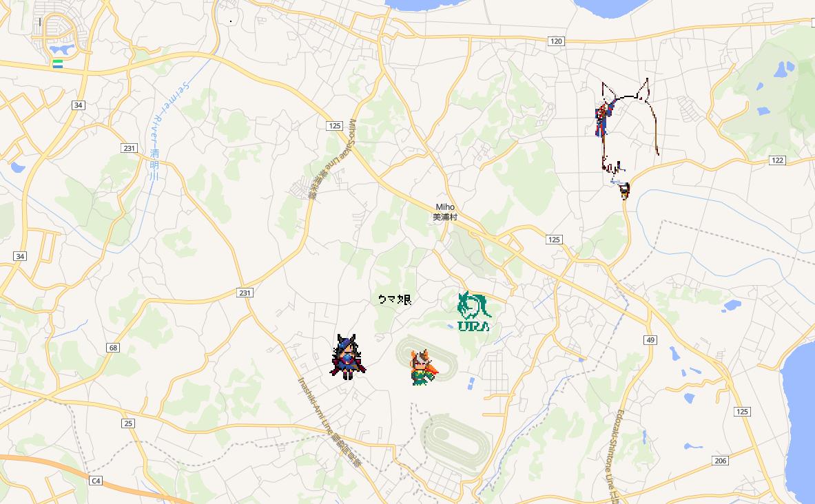Click the Miho 美浦村 village label
Viewport: 815px width, 504px height.
point(445,212)
